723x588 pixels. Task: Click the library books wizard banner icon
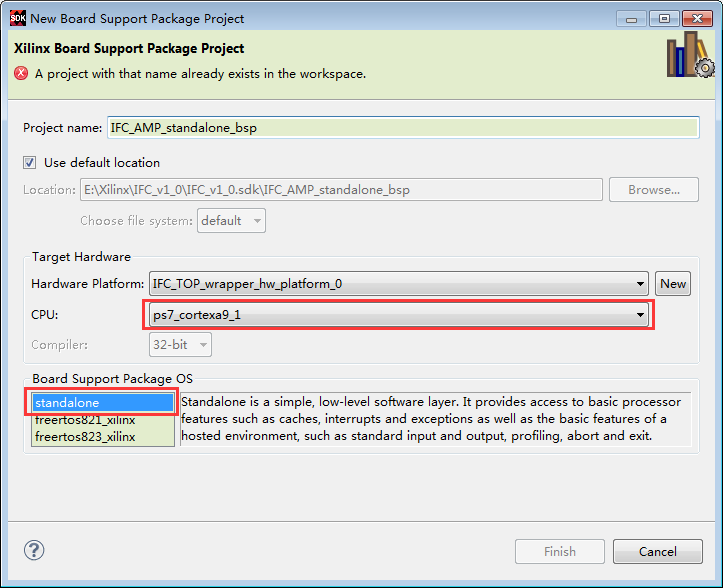(690, 54)
